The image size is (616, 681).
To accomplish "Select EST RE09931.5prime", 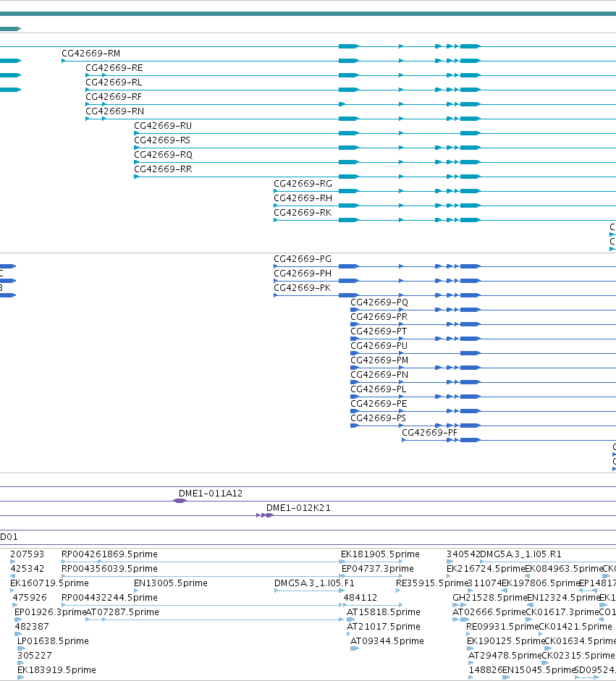I will 502,627.
